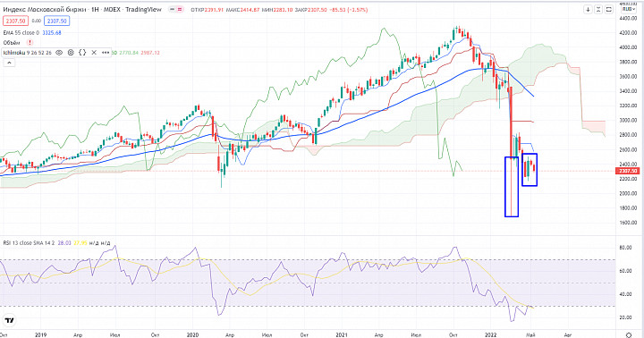
Task: Open Ichimoku more options three dots
Action: tap(106, 53)
